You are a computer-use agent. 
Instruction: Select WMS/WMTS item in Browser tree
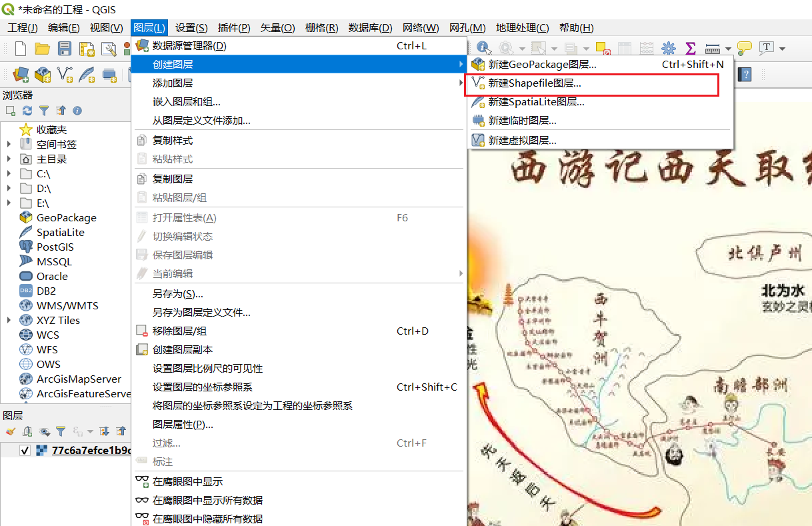click(x=67, y=305)
